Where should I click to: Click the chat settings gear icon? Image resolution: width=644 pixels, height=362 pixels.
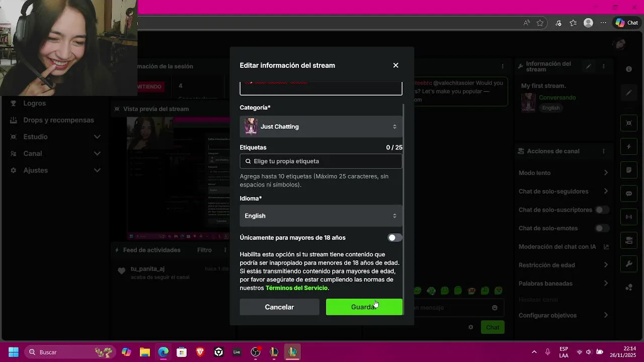click(471, 327)
